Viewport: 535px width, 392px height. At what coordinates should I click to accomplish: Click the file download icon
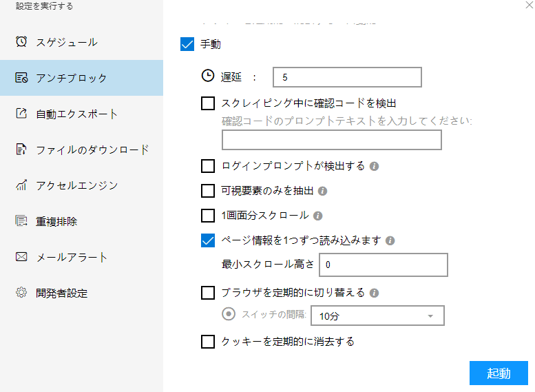(21, 149)
